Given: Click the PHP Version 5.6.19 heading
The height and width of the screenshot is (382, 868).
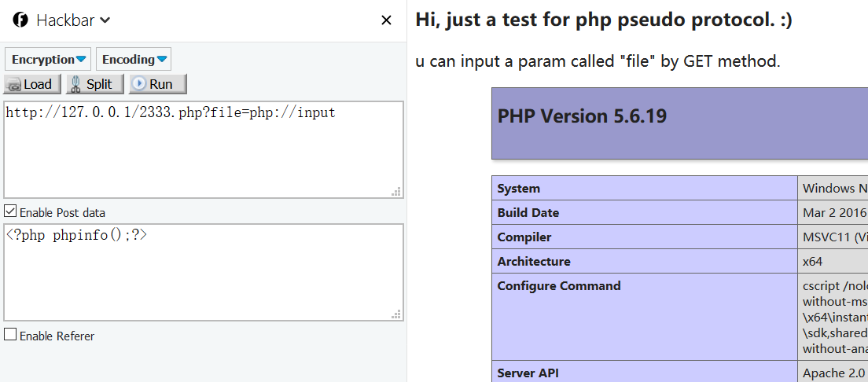Looking at the screenshot, I should click(x=582, y=116).
